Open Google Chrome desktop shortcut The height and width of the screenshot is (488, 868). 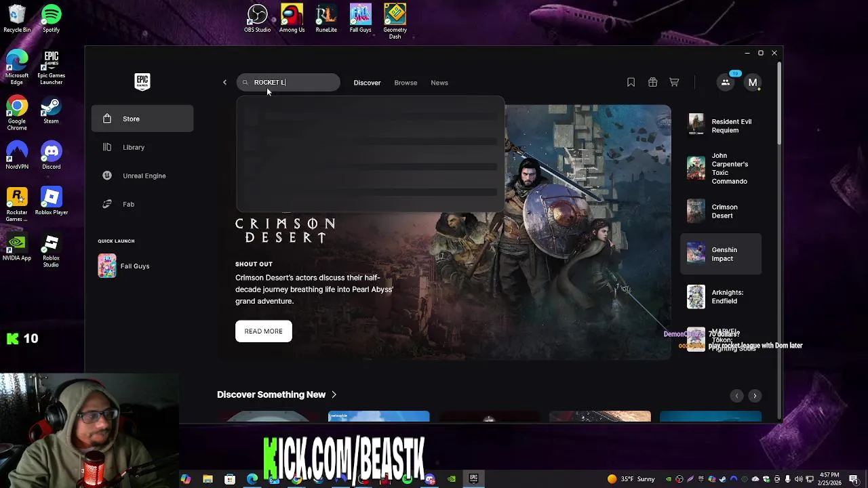(17, 113)
